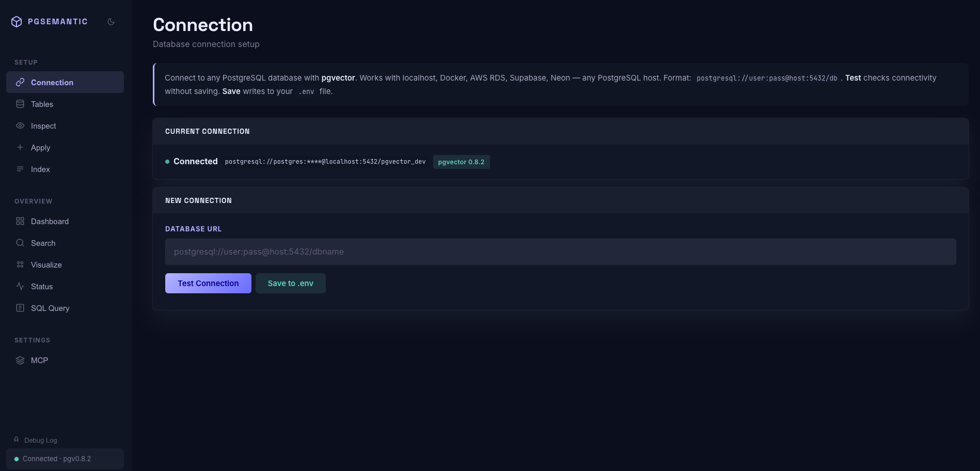Click the Status waveform icon

20,286
